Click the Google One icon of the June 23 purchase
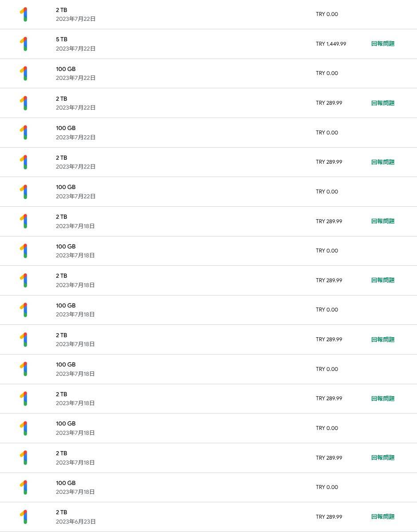The image size is (417, 532). (24, 517)
